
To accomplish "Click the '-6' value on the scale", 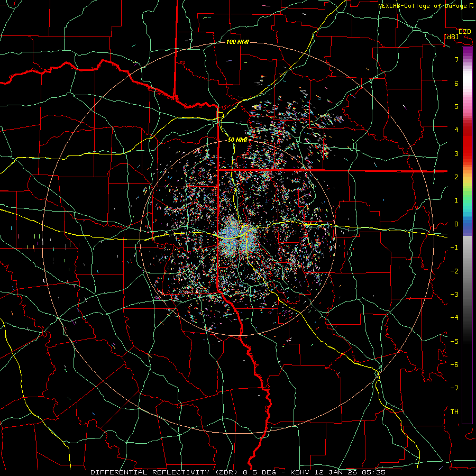I will coord(454,365).
